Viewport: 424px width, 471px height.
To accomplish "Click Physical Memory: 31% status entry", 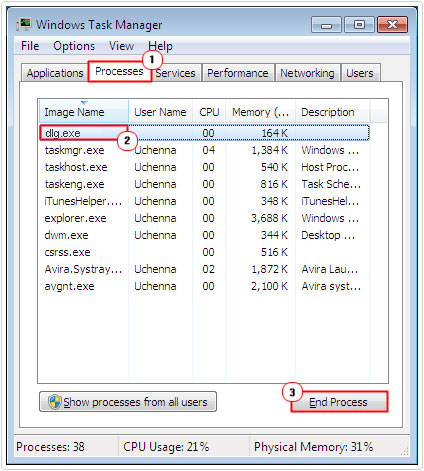I will tap(313, 447).
